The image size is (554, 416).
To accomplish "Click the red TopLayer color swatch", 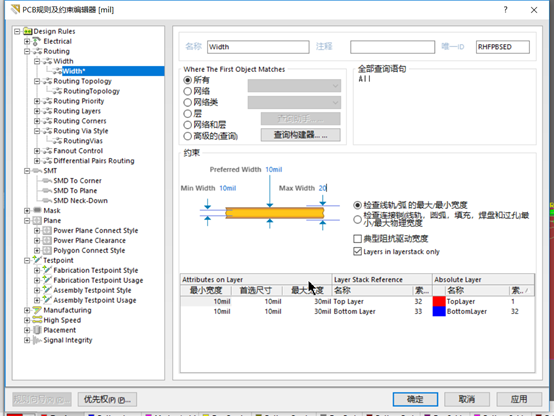I will tap(439, 301).
